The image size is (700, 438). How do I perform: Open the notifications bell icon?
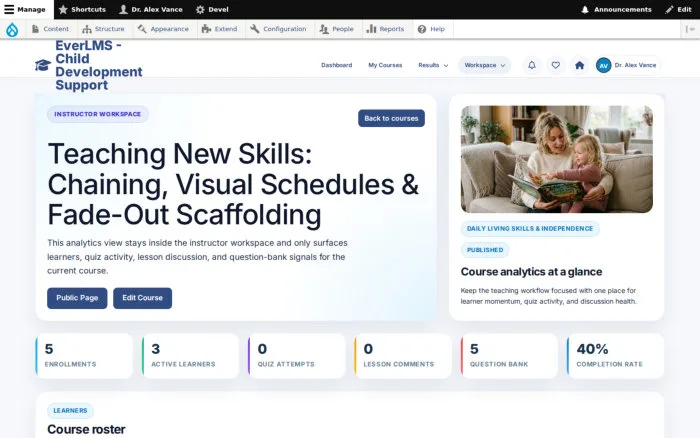click(532, 65)
